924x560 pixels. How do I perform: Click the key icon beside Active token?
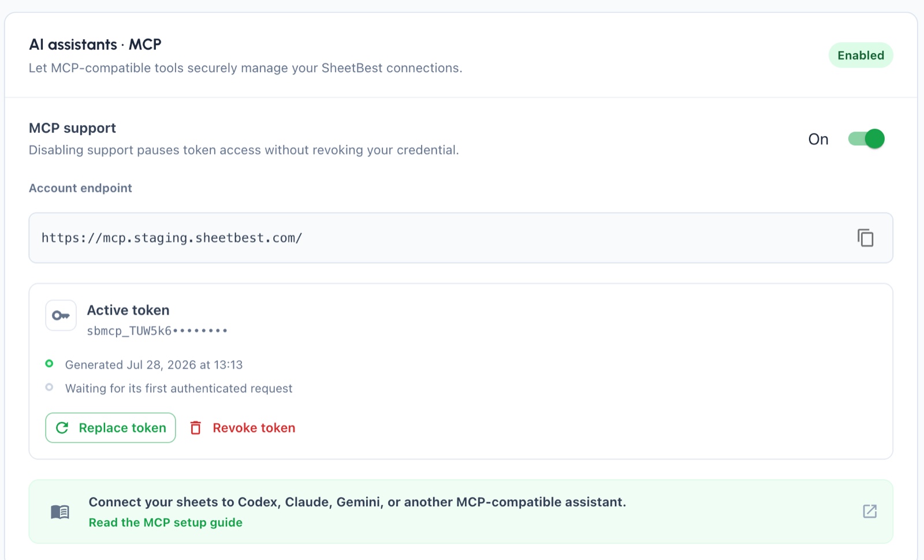[61, 315]
